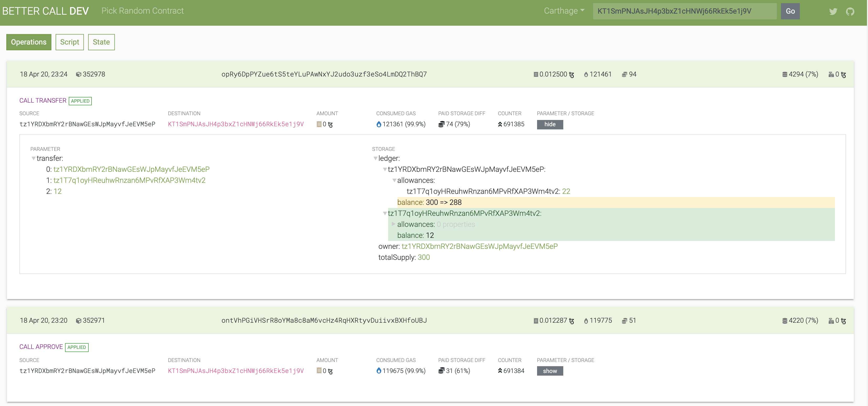Screen dimensions: 868x406
Task: Open destination contract link in CALL APPROVE
Action: coord(236,371)
